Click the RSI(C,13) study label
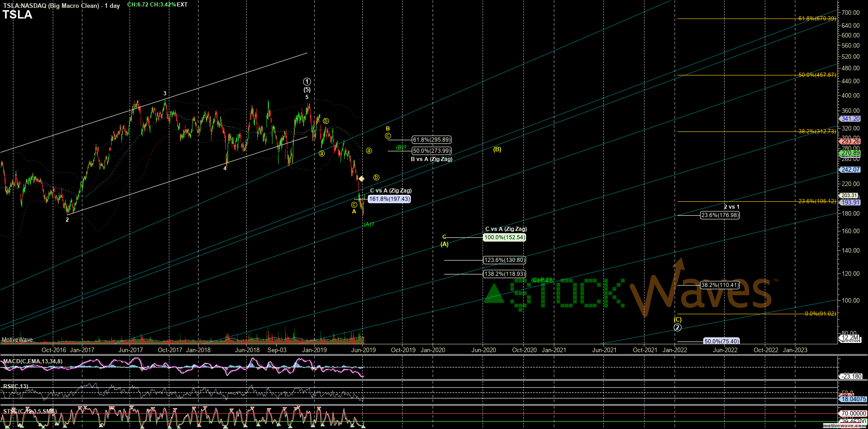The height and width of the screenshot is (429, 868). (x=15, y=386)
